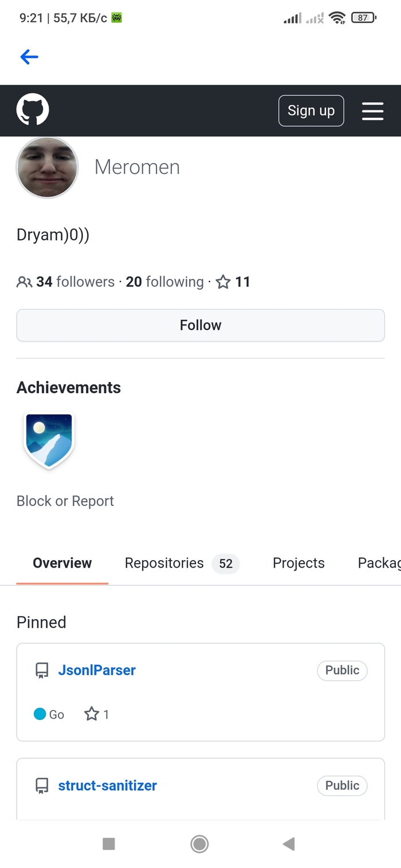Screen dimensions: 401x868
Task: Tap the Android home circle button
Action: point(199,843)
